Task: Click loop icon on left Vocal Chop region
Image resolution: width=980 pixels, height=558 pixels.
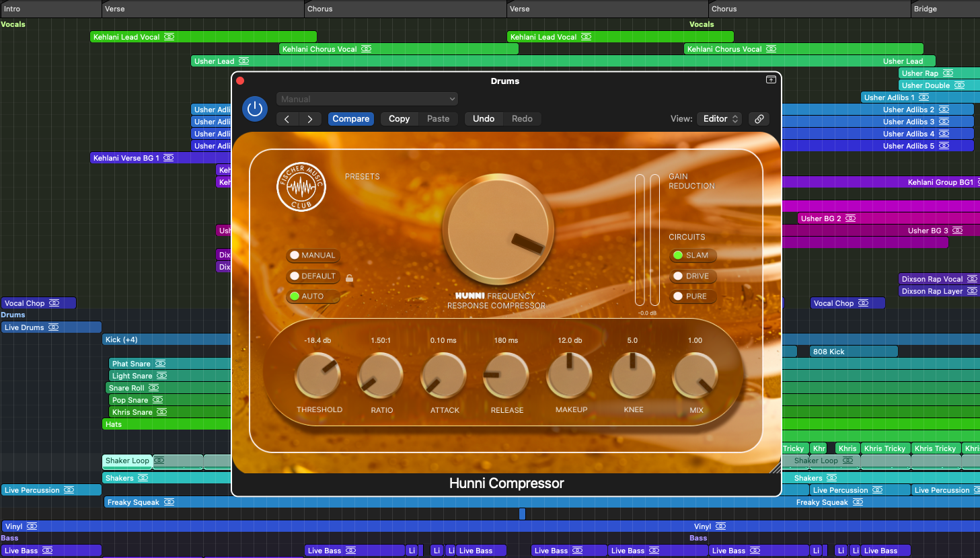Action: pyautogui.click(x=54, y=303)
